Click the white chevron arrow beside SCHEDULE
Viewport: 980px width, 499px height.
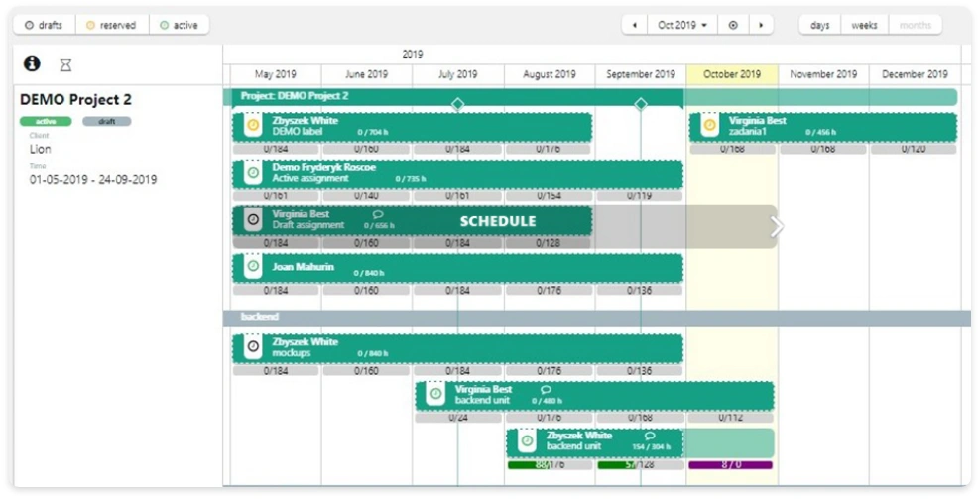[777, 226]
